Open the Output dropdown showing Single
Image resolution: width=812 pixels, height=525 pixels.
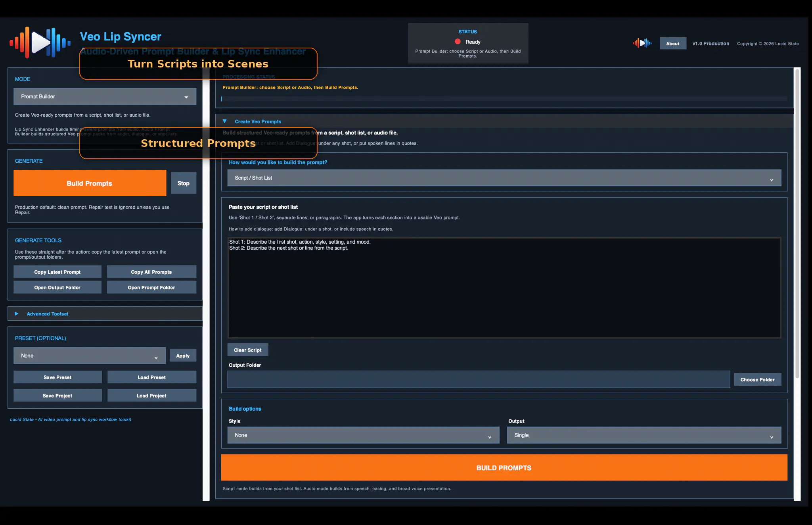(644, 435)
